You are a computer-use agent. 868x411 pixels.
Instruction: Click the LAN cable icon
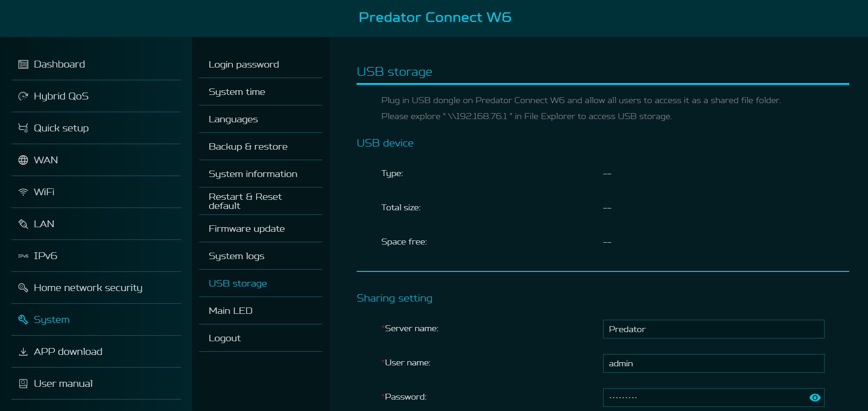pos(23,224)
